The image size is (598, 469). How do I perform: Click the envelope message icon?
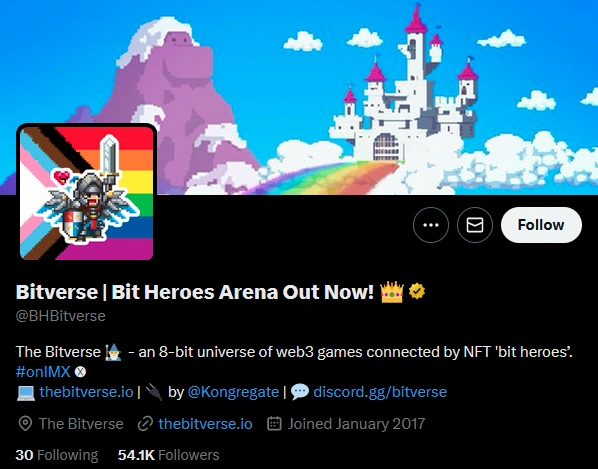point(475,225)
